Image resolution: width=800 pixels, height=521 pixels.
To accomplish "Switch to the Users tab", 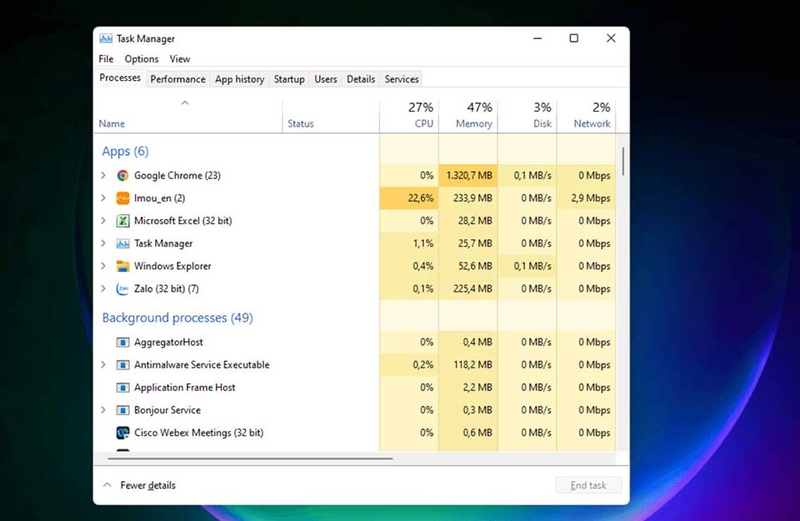I will click(x=326, y=79).
